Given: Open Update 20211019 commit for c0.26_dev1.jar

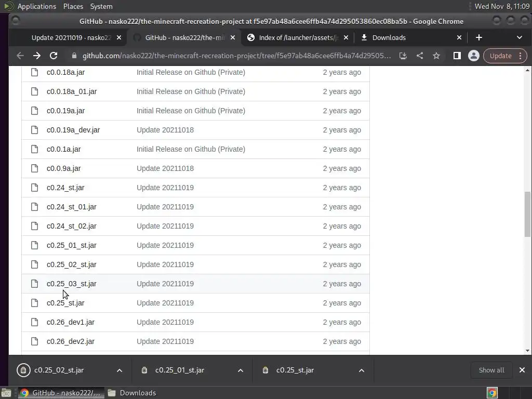Looking at the screenshot, I should click(165, 322).
